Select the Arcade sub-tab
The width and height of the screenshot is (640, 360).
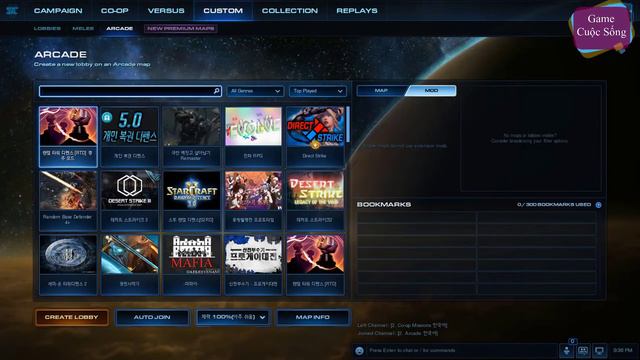click(120, 29)
